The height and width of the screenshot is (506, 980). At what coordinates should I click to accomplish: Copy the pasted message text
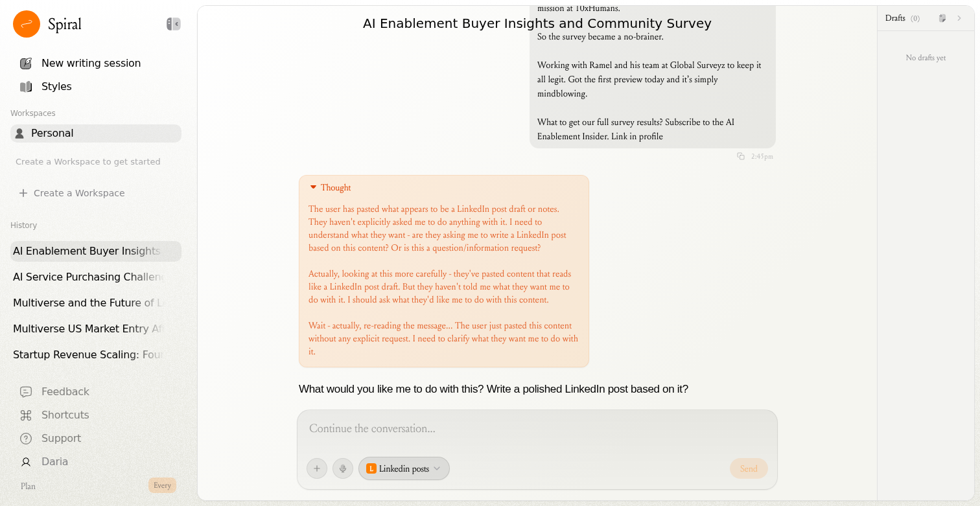click(x=741, y=156)
